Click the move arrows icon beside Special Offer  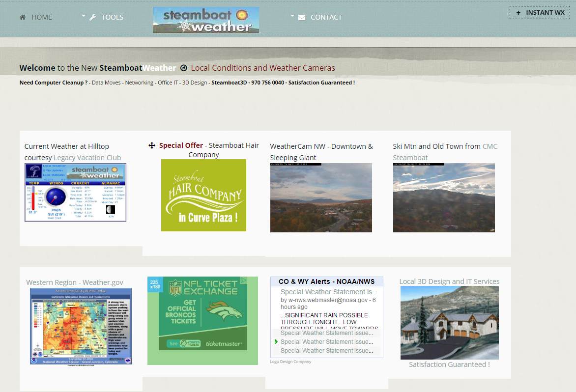(x=152, y=146)
